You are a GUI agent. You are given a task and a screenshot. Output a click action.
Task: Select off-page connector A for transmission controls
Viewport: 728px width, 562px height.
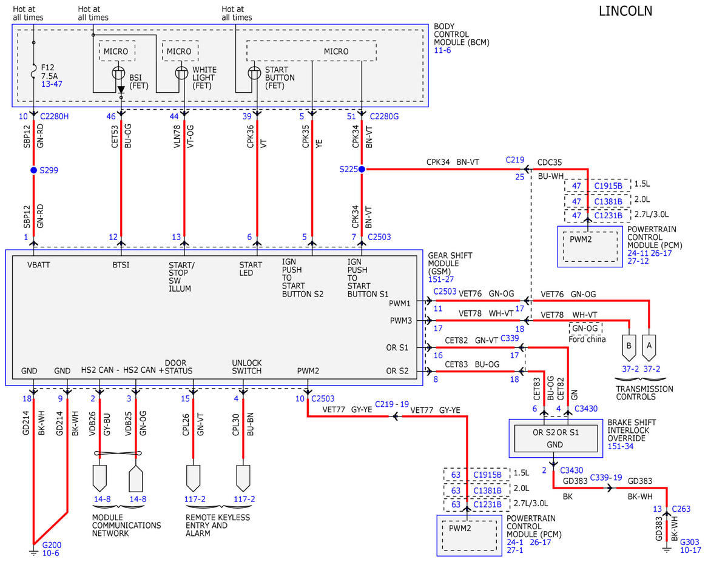(650, 347)
